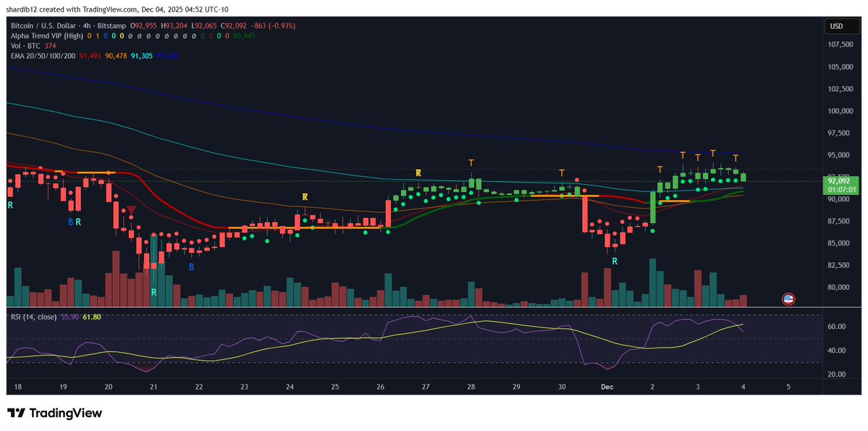Click the 100,000 price axis label
This screenshot has height=431, width=868.
[840, 111]
